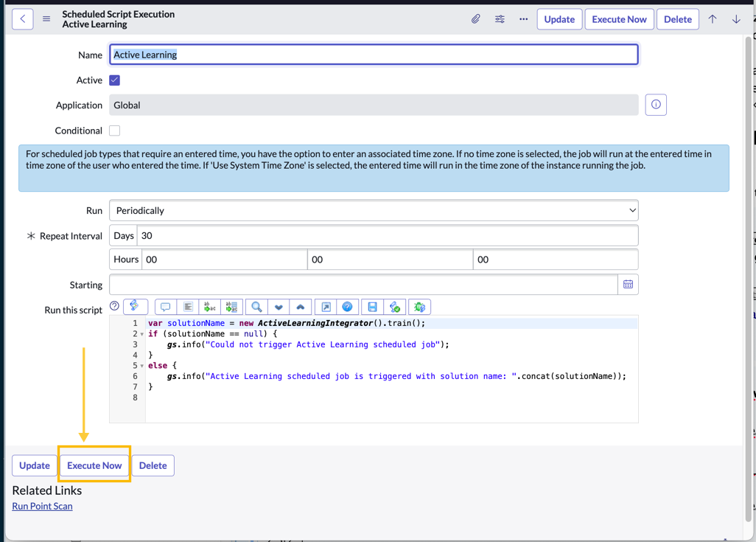756x542 pixels.
Task: Show Application info icon next to Global
Action: point(656,105)
